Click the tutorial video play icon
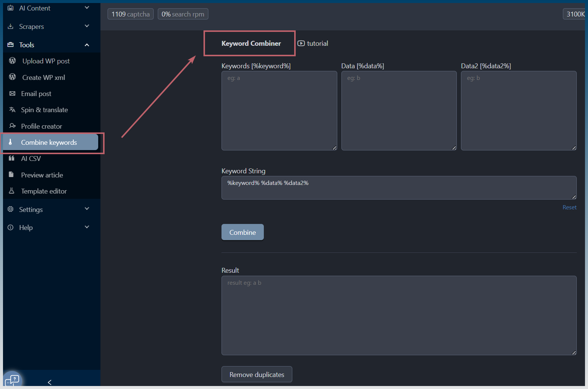The width and height of the screenshot is (588, 389). click(x=301, y=44)
